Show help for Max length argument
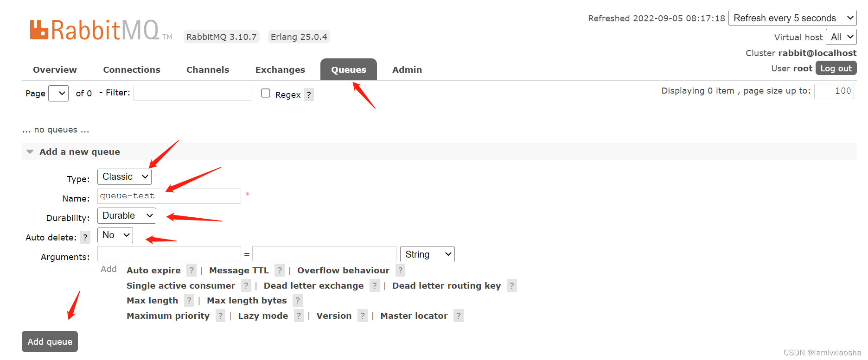Screen dimensions: 868x360 coord(189,300)
